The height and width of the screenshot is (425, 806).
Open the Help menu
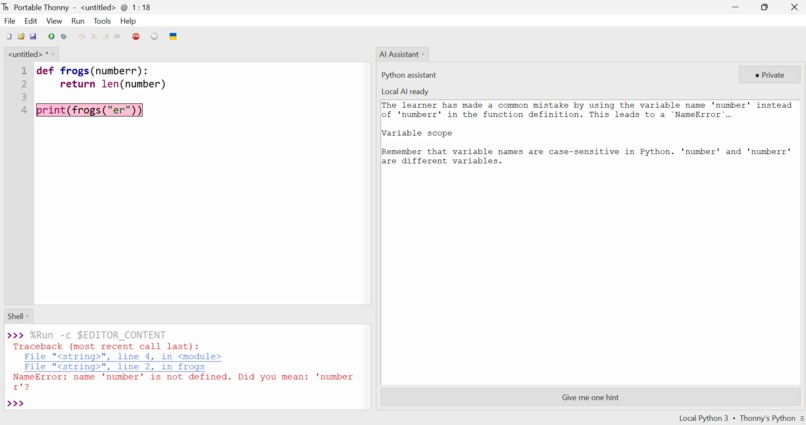[128, 21]
